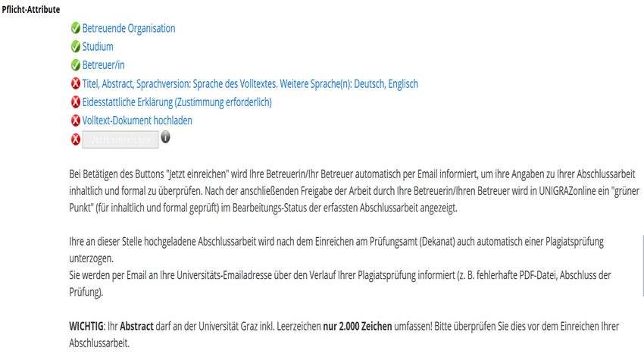644x354 pixels.
Task: Open Eidesstattliche Erklärung (Zustimmung erforderlich) link
Action: [x=177, y=102]
